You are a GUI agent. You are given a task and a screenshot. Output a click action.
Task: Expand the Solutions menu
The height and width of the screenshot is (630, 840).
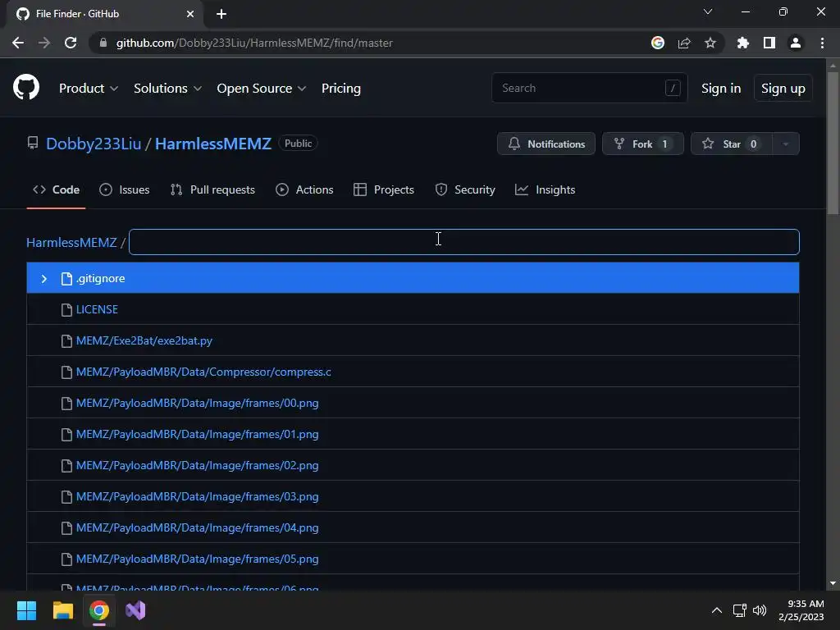click(167, 89)
